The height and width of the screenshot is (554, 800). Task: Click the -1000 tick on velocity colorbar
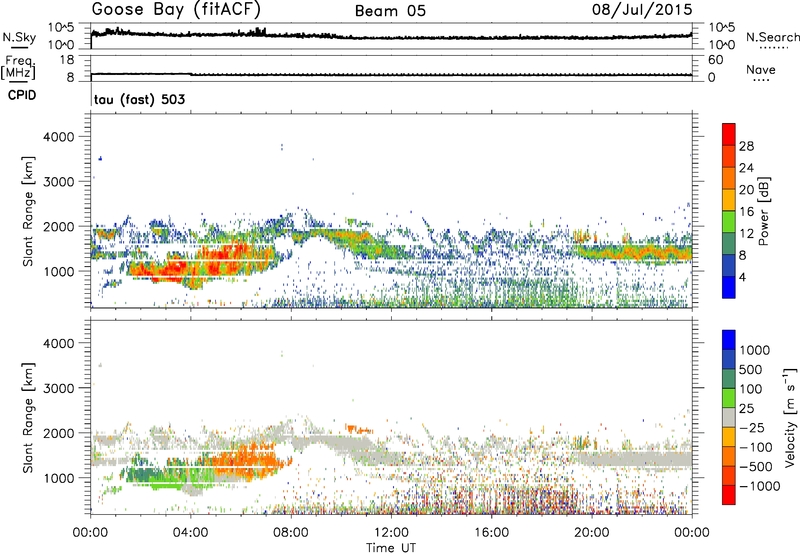[x=759, y=486]
